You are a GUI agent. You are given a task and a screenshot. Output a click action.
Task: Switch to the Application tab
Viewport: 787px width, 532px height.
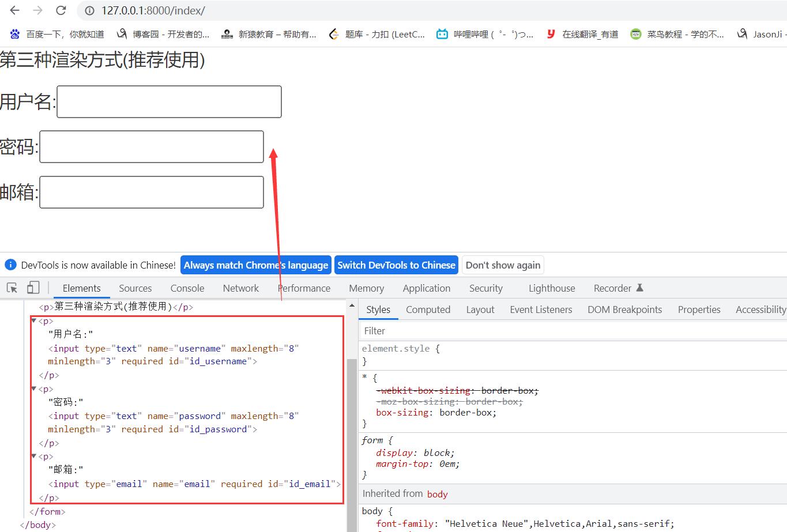click(427, 288)
